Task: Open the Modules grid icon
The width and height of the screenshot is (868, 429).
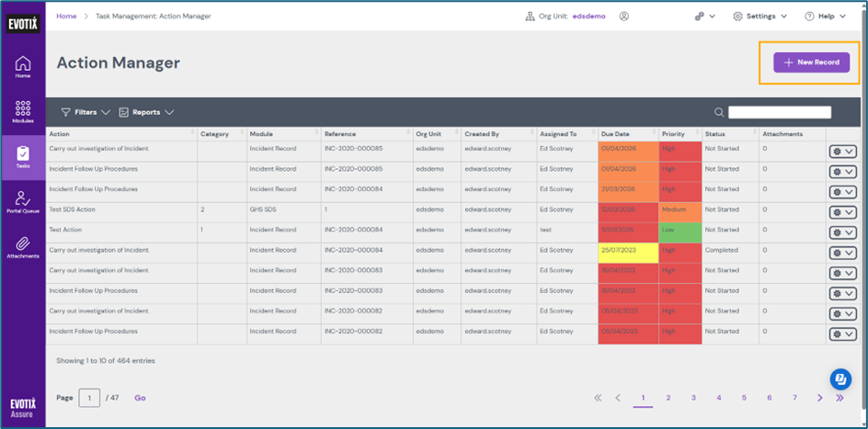Action: (x=23, y=111)
